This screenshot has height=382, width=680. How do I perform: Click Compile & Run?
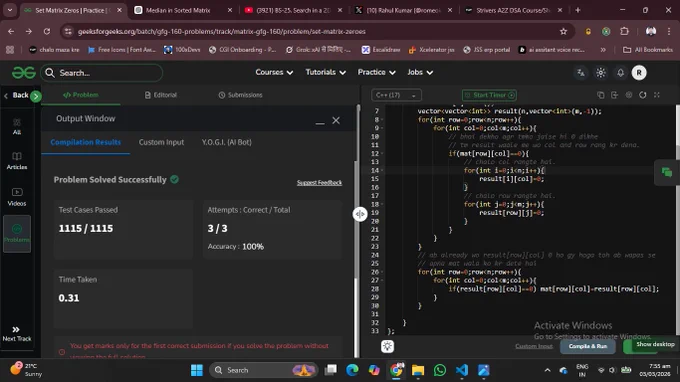click(588, 346)
